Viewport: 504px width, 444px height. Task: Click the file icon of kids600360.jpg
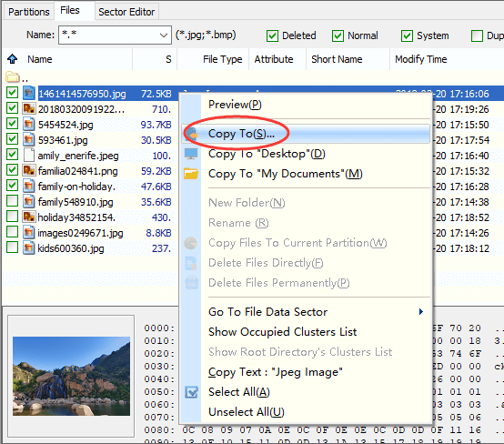coord(28,247)
